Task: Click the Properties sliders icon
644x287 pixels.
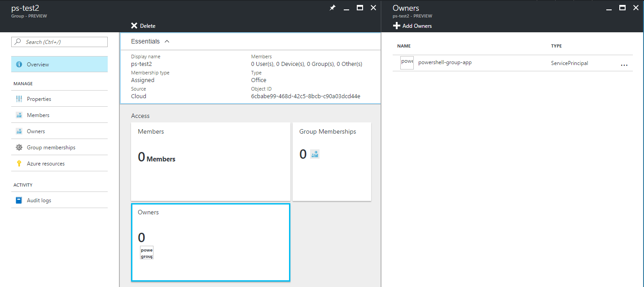Action: (x=19, y=99)
